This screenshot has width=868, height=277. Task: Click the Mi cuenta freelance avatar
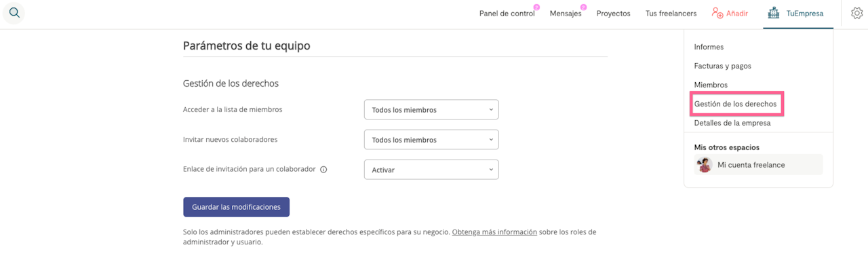[705, 164]
